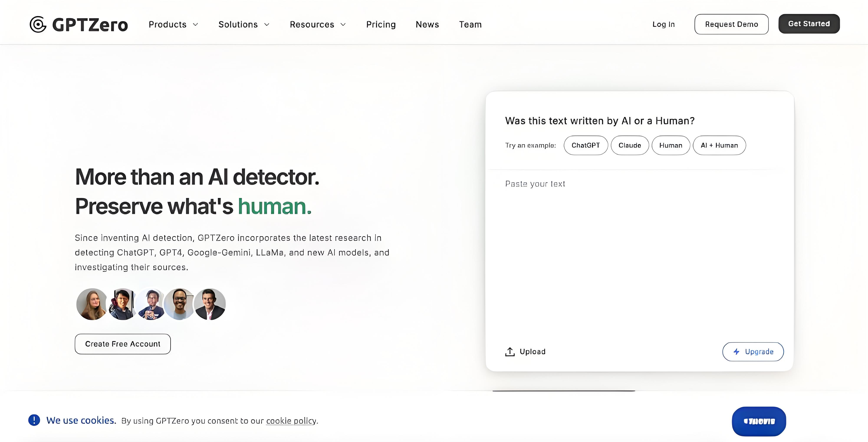Screen dimensions: 868x442
Task: Expand the Products dropdown menu
Action: 173,24
